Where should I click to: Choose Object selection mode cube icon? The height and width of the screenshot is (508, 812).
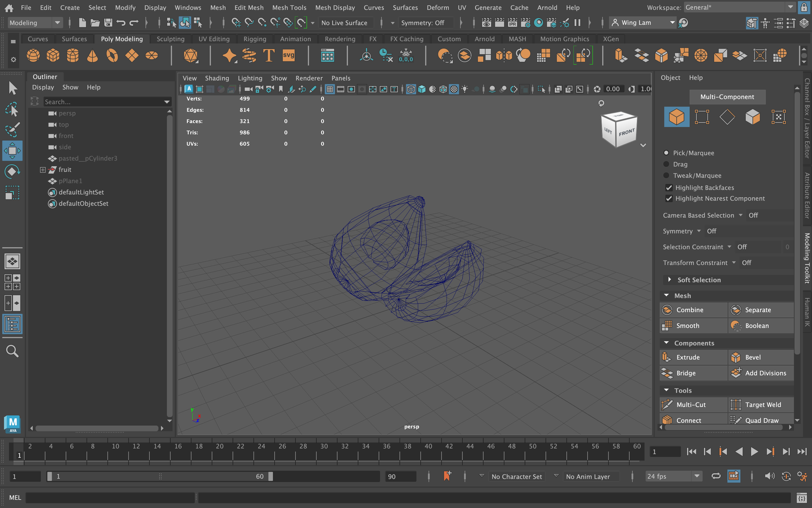(x=676, y=117)
